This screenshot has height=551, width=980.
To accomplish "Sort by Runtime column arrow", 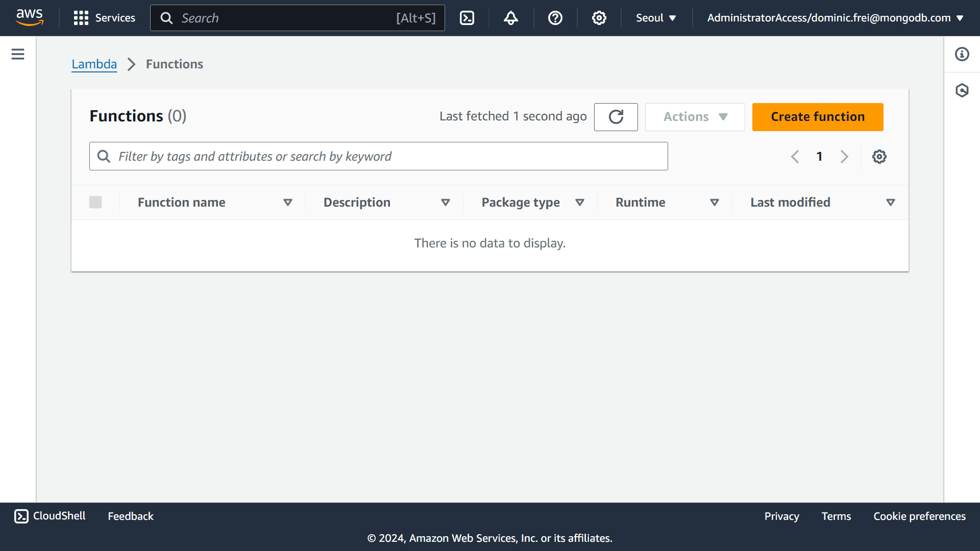I will tap(715, 203).
